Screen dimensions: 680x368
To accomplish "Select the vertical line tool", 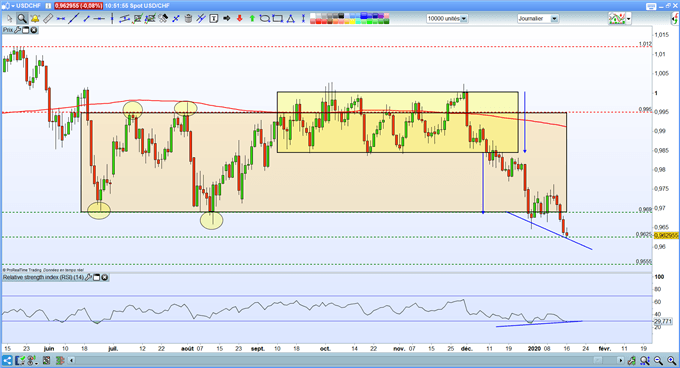I will coord(112,19).
